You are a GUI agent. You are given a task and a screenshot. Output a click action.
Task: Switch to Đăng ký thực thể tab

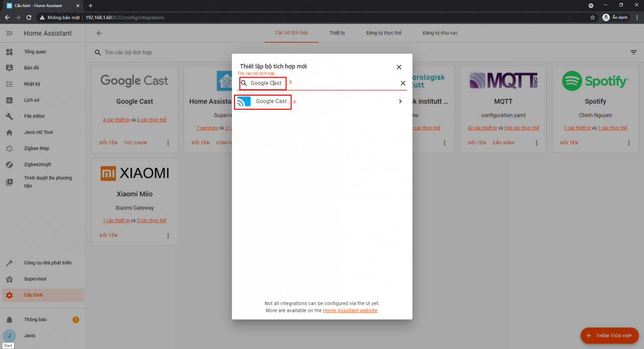point(384,33)
